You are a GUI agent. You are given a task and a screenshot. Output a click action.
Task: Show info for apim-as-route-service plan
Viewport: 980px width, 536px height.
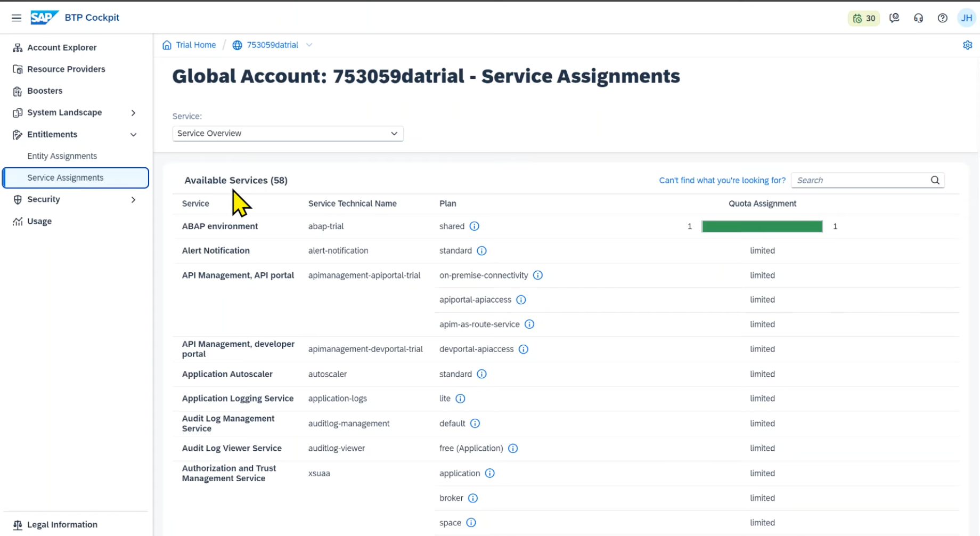click(x=529, y=324)
